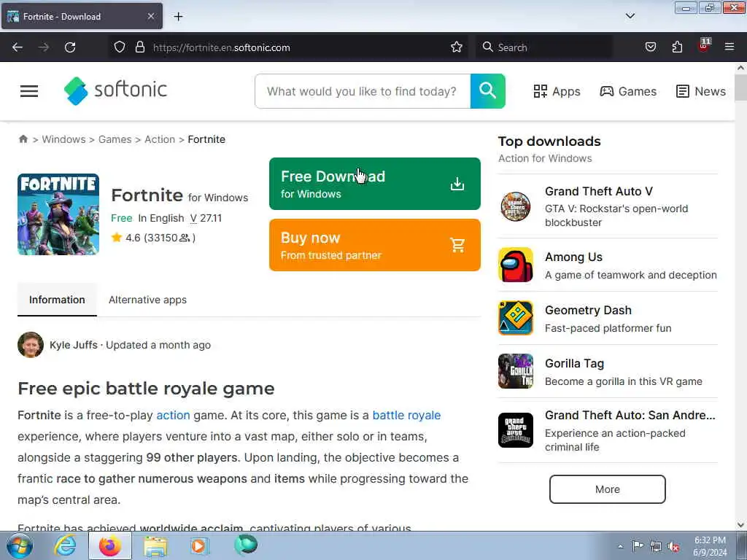Click the Gorilla Tag icon
The height and width of the screenshot is (560, 747).
point(516,371)
